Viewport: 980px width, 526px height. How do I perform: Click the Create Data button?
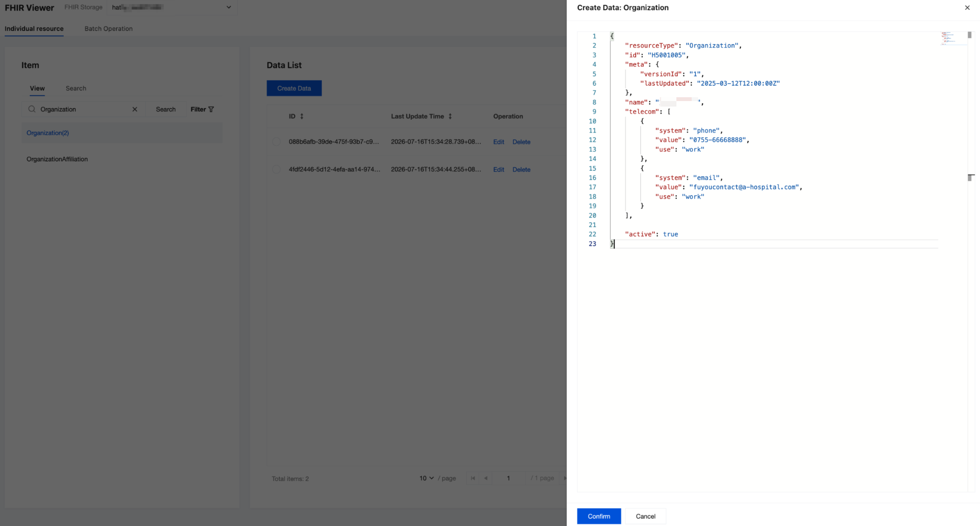[x=294, y=88]
